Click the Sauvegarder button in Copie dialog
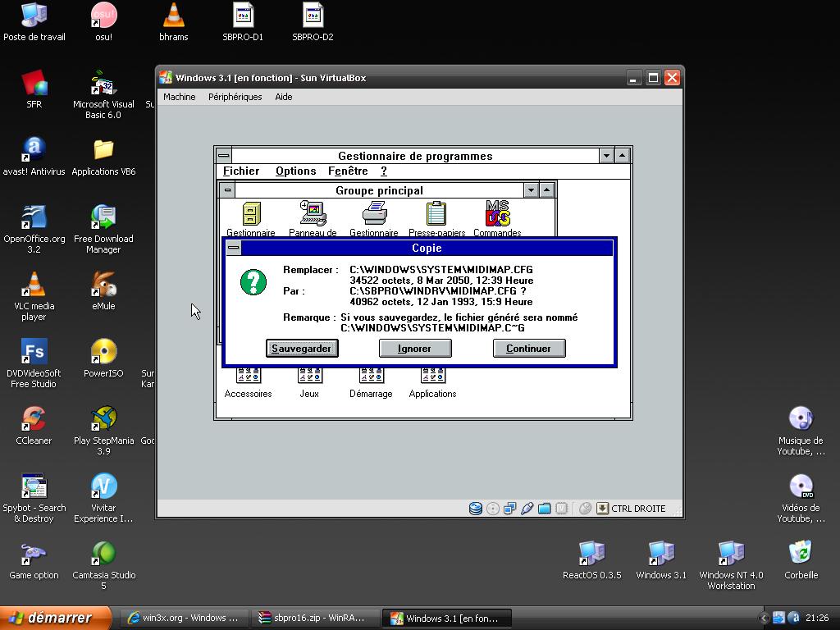Image resolution: width=840 pixels, height=630 pixels. click(x=302, y=349)
